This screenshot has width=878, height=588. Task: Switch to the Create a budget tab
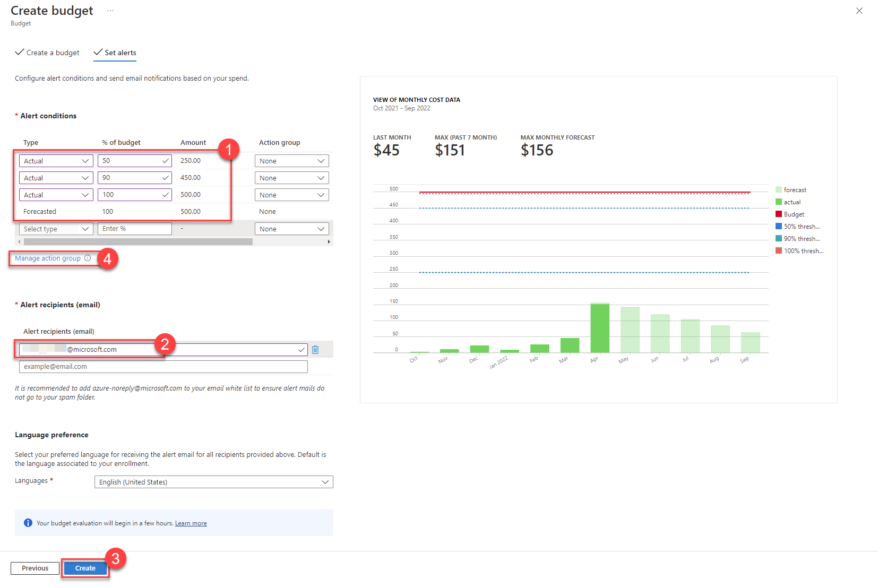click(53, 53)
